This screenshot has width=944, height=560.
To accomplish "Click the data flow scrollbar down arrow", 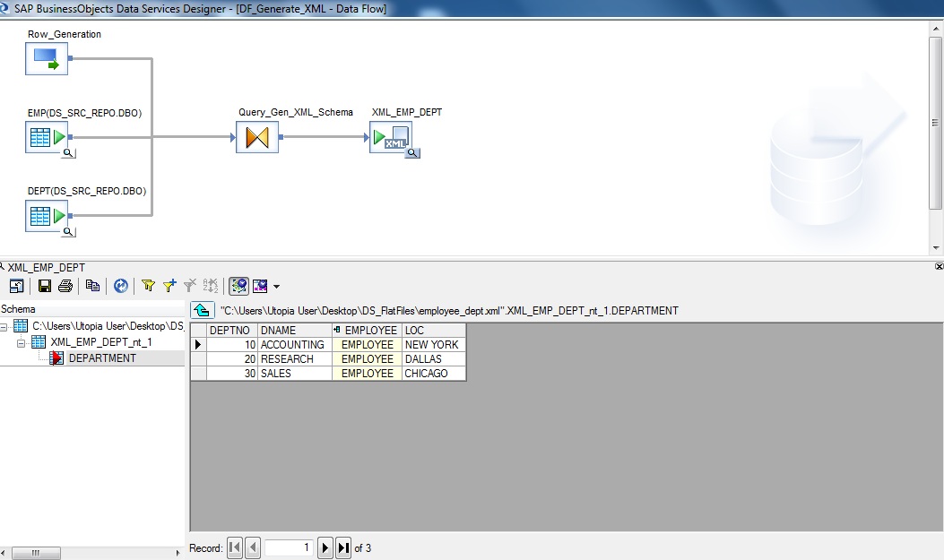I will point(936,248).
